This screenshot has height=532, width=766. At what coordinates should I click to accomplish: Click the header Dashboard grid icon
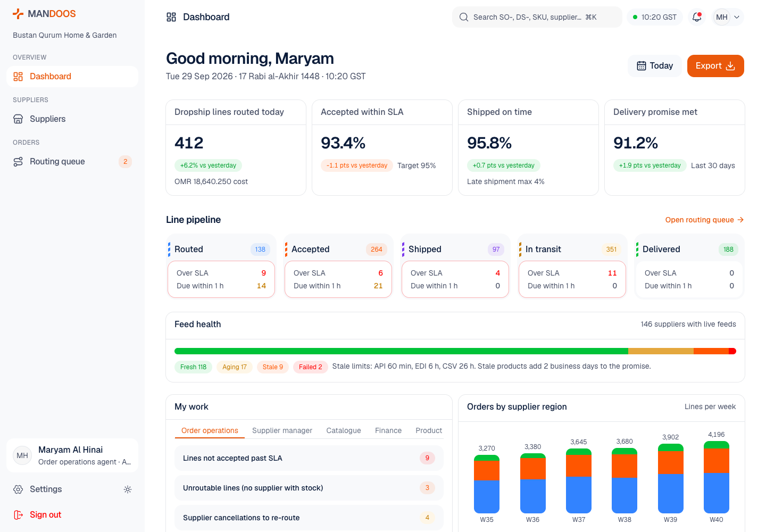click(x=171, y=17)
